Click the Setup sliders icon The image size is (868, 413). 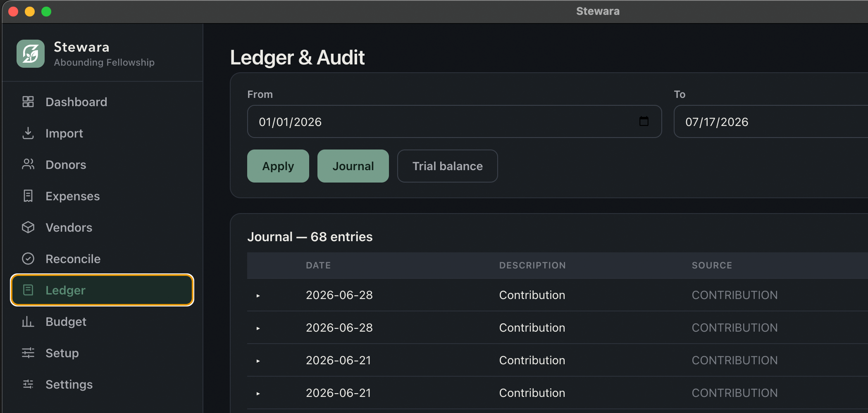tap(28, 353)
